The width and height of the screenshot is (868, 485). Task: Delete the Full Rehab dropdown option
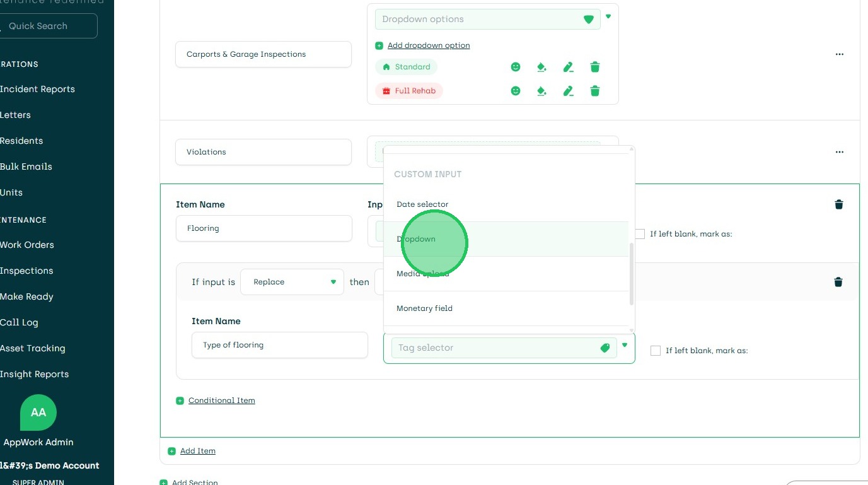[x=594, y=91]
